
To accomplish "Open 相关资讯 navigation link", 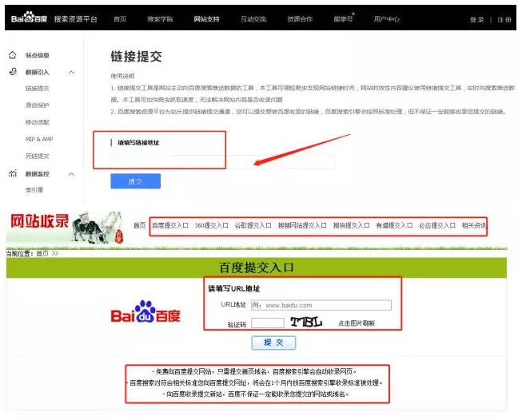I will [474, 225].
